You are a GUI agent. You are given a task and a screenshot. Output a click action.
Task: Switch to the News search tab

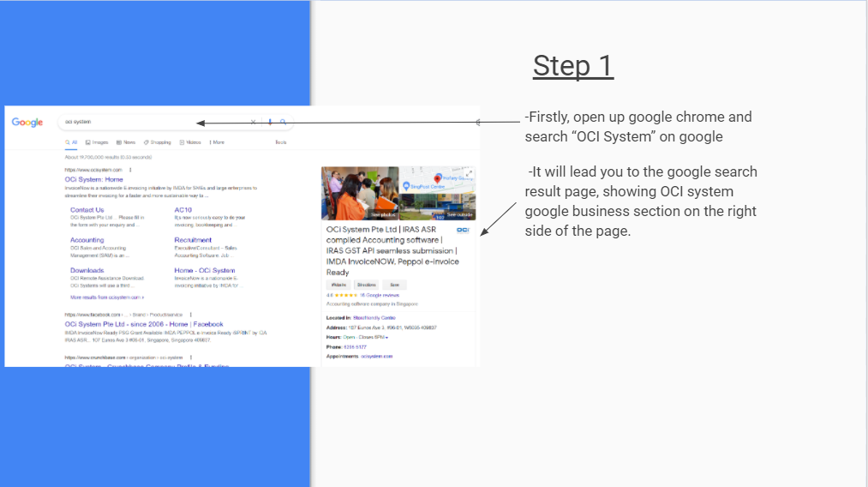coord(126,142)
